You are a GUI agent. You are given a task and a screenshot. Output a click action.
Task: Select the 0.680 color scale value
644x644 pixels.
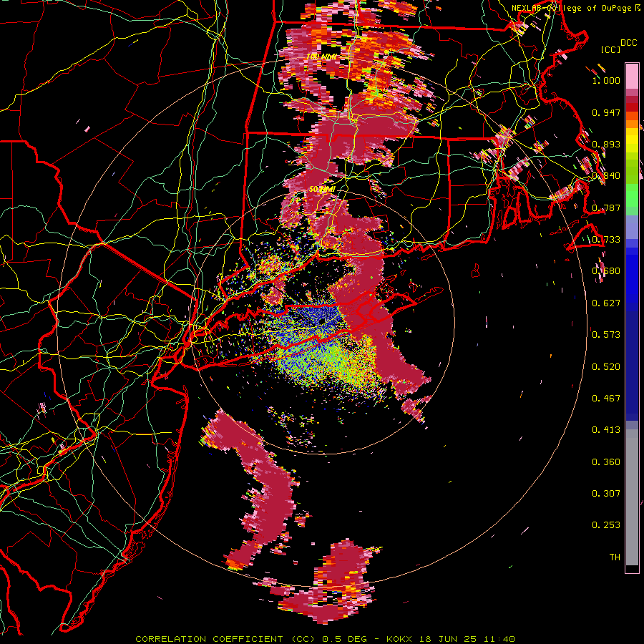point(606,271)
